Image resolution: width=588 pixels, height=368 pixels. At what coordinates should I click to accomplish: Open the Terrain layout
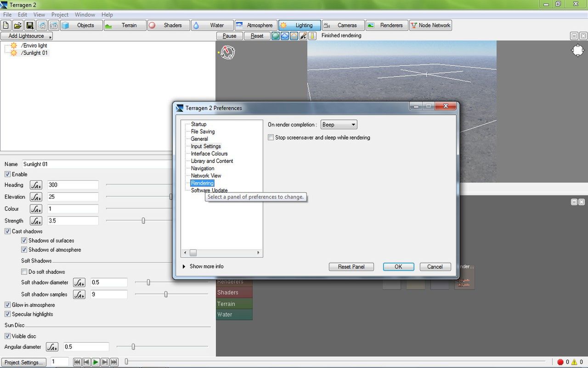pos(125,25)
